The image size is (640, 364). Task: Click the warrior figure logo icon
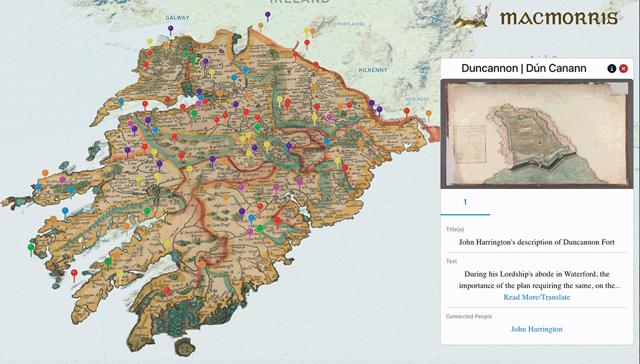(473, 16)
